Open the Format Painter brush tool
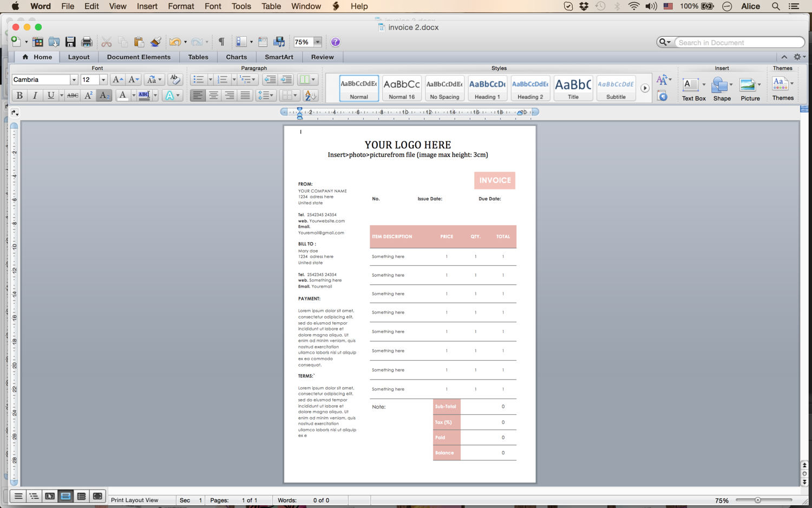The height and width of the screenshot is (508, 812). [156, 42]
